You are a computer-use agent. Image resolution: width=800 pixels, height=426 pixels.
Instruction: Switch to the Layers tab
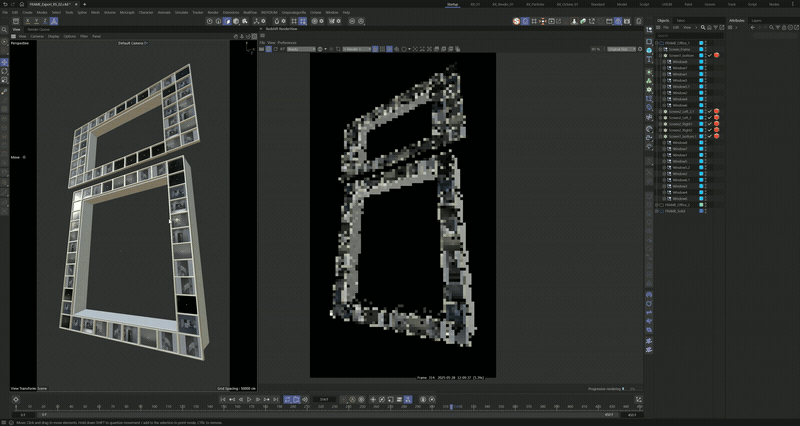(x=757, y=20)
